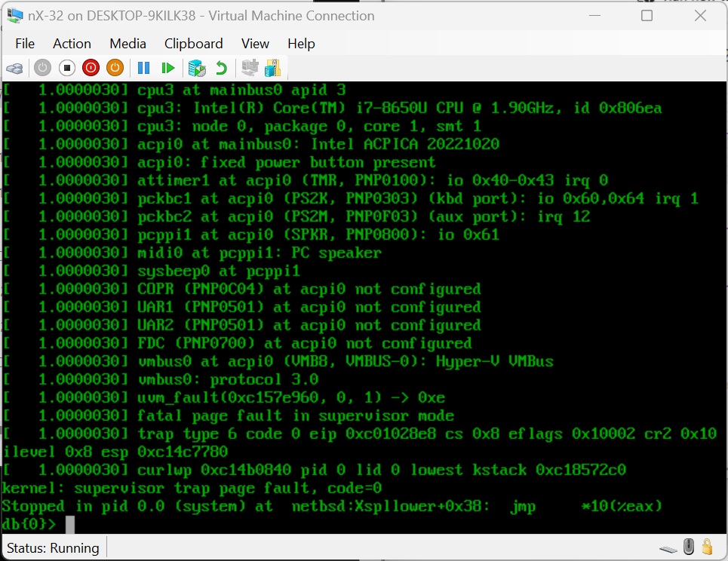Open the File menu

pos(25,44)
